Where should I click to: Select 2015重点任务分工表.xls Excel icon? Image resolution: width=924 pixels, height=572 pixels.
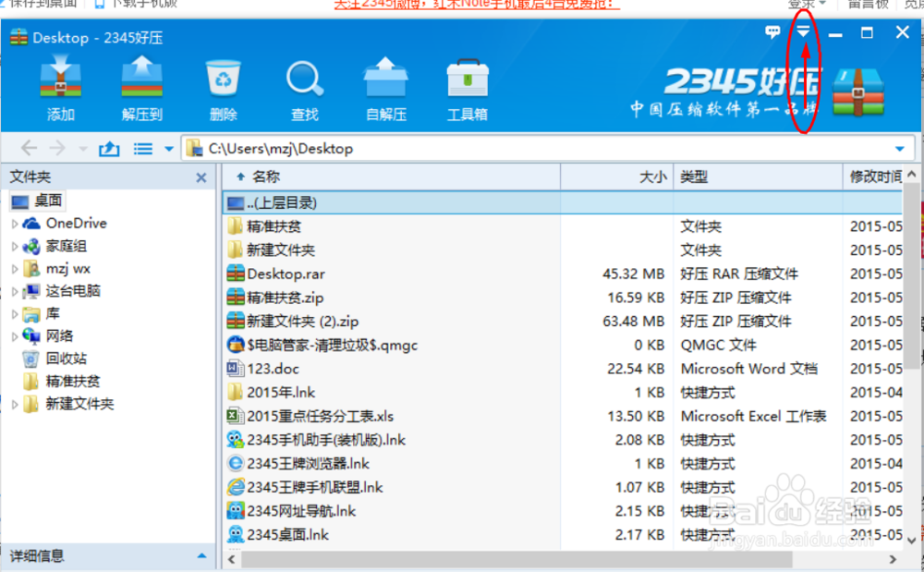click(236, 416)
